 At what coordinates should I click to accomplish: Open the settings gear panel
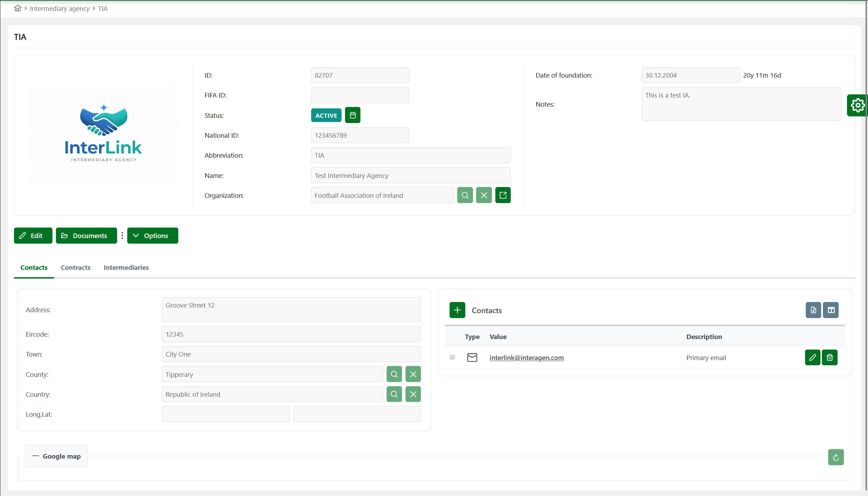(x=857, y=105)
